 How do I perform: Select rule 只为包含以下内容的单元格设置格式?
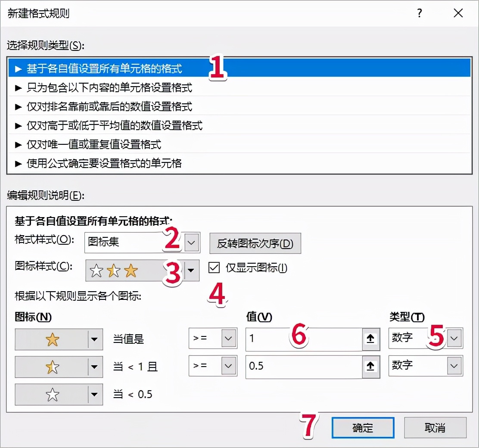pyautogui.click(x=239, y=87)
